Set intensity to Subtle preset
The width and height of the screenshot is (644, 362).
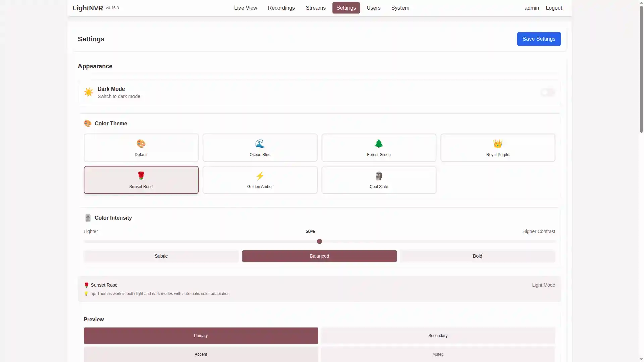[x=161, y=256]
